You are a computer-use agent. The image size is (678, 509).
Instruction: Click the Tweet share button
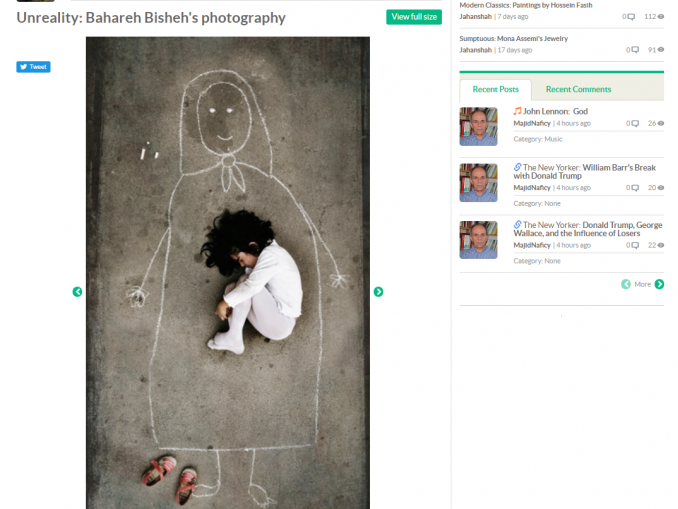coord(33,67)
